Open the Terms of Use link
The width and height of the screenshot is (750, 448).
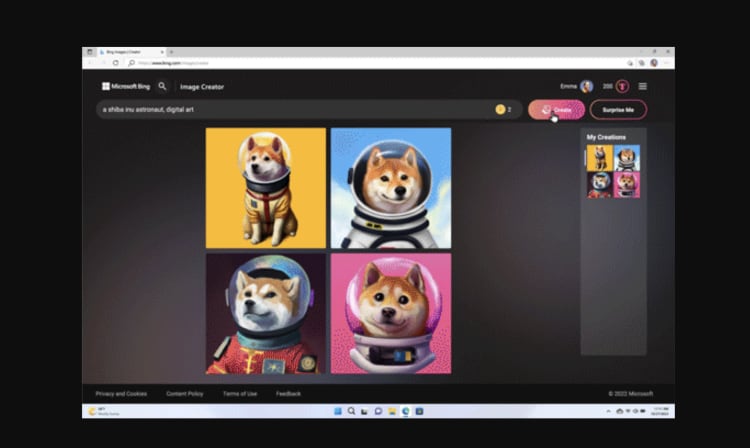[x=240, y=394]
